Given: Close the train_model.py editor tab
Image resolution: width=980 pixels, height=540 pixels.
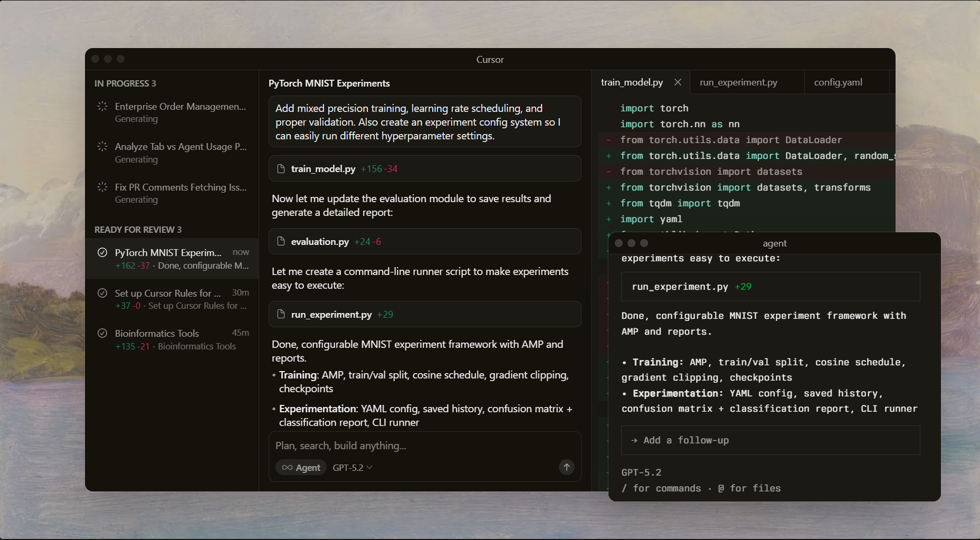Looking at the screenshot, I should click(x=678, y=82).
